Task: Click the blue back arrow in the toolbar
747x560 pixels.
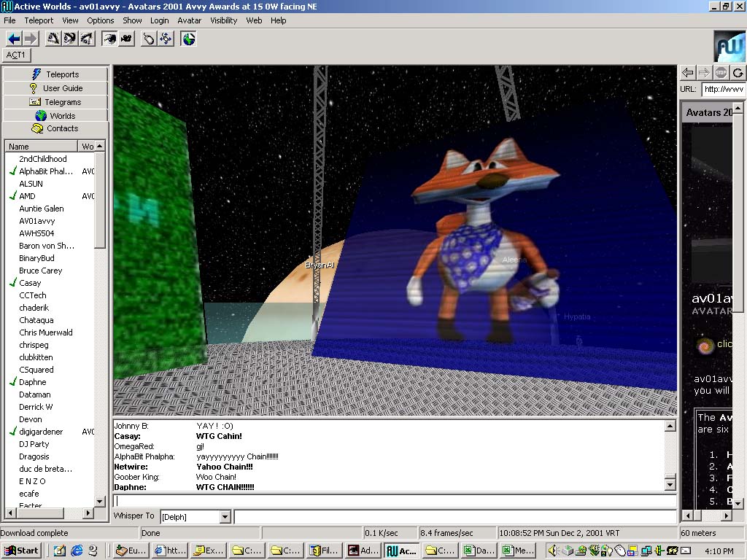Action: point(14,39)
